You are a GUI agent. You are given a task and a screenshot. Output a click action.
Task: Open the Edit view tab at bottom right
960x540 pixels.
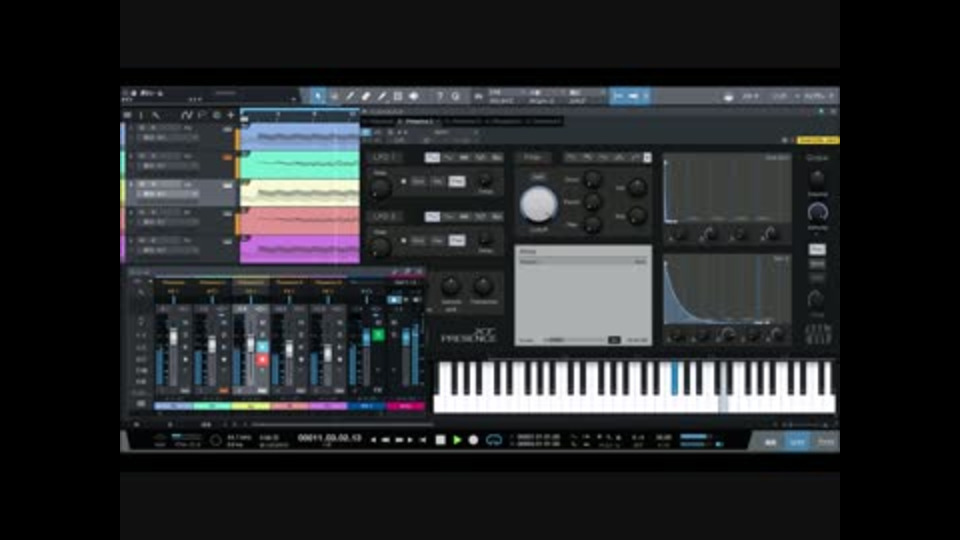click(770, 441)
